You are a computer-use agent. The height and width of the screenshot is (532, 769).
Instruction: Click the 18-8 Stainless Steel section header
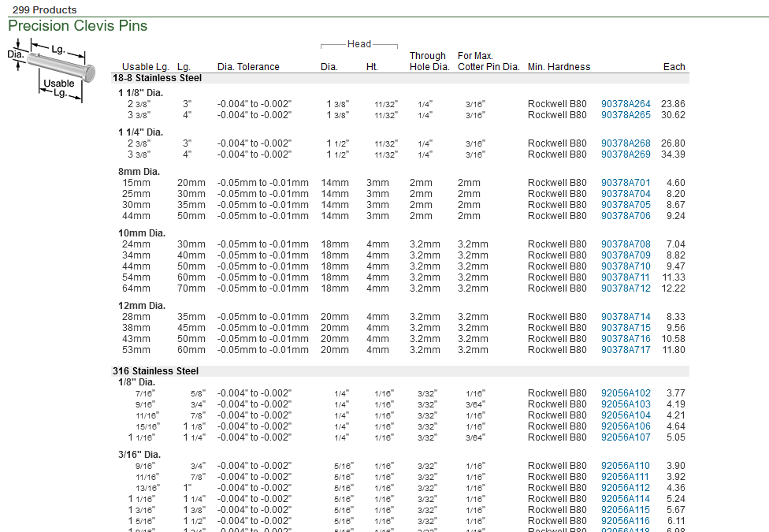(x=157, y=78)
